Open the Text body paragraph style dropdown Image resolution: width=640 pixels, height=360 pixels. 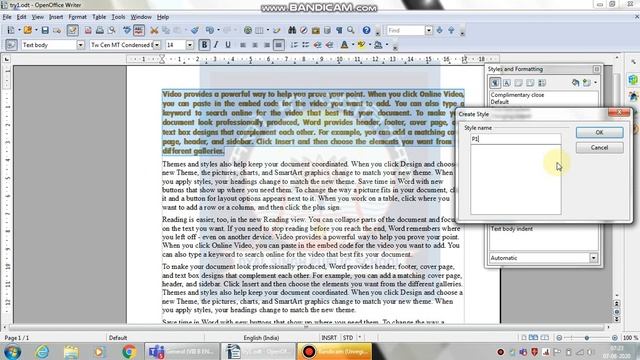tap(80, 45)
